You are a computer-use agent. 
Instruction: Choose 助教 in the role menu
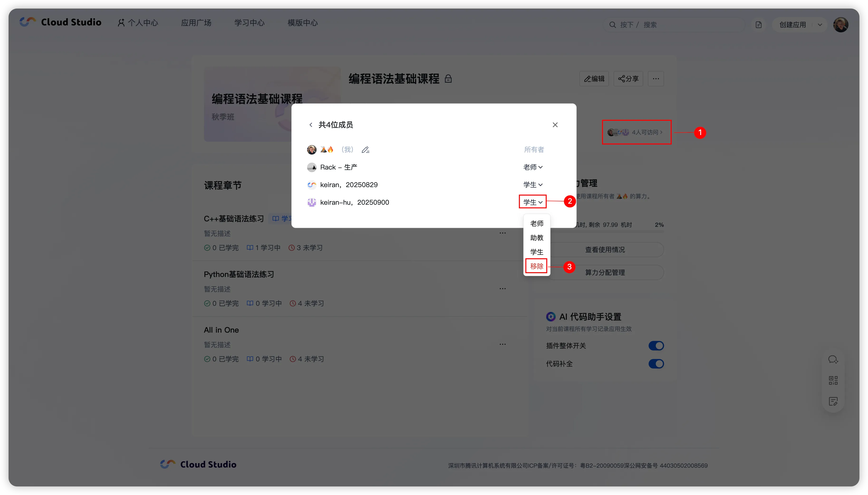click(536, 238)
